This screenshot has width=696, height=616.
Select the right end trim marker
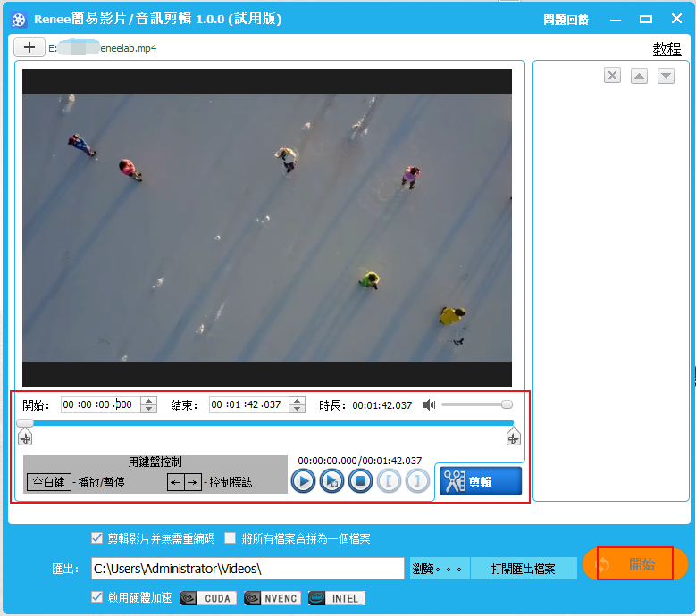514,437
